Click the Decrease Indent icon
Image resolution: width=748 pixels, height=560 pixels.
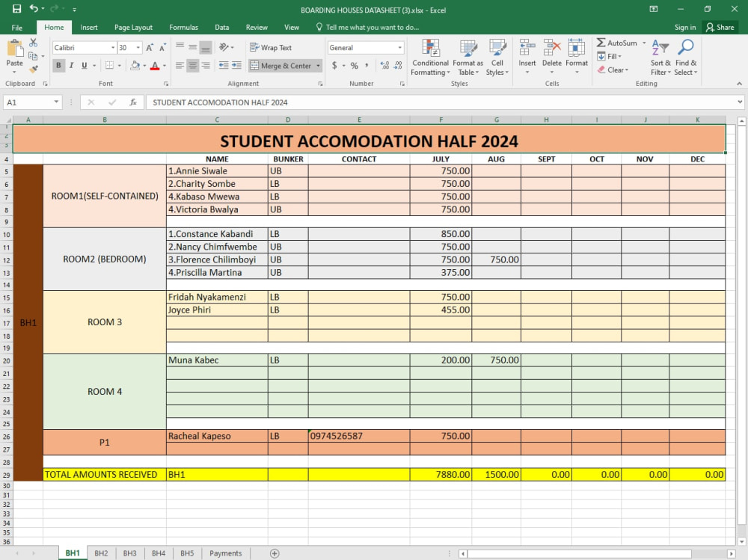coord(224,65)
